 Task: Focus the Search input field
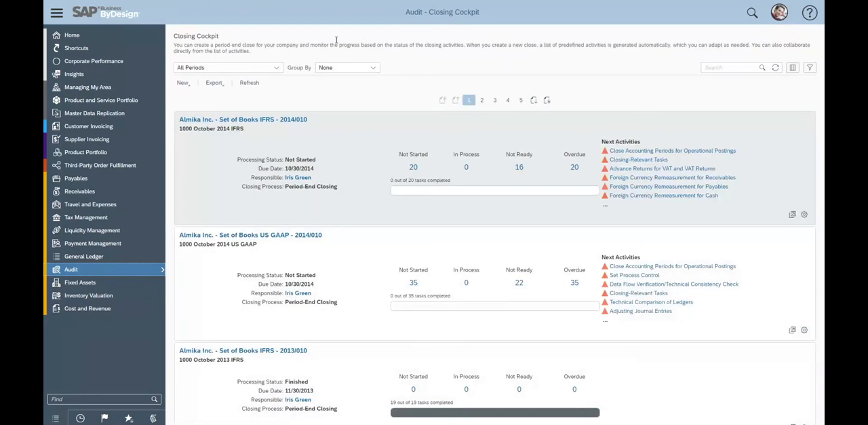(x=730, y=67)
